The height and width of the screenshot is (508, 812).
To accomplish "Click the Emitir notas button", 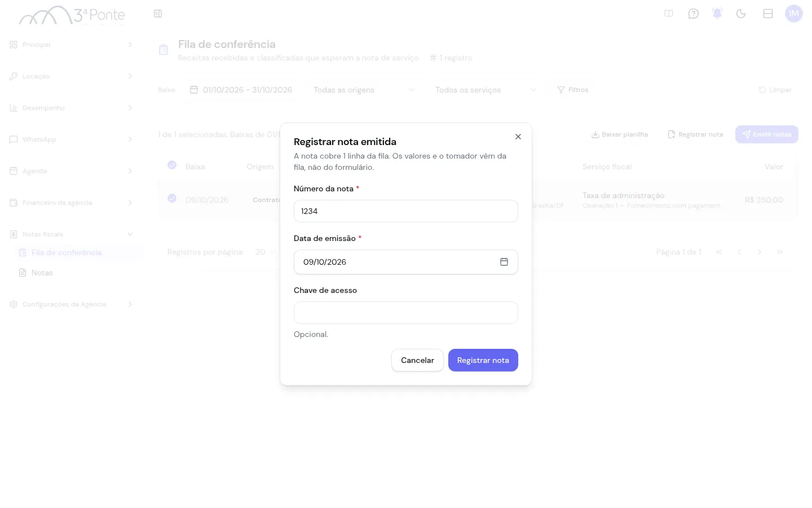I will tap(767, 134).
